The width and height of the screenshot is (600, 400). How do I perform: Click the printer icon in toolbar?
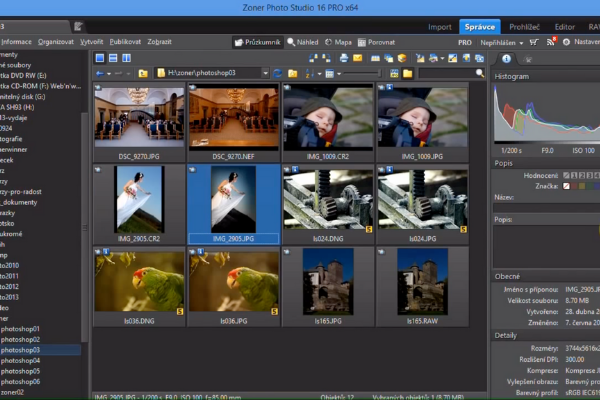pyautogui.click(x=344, y=58)
